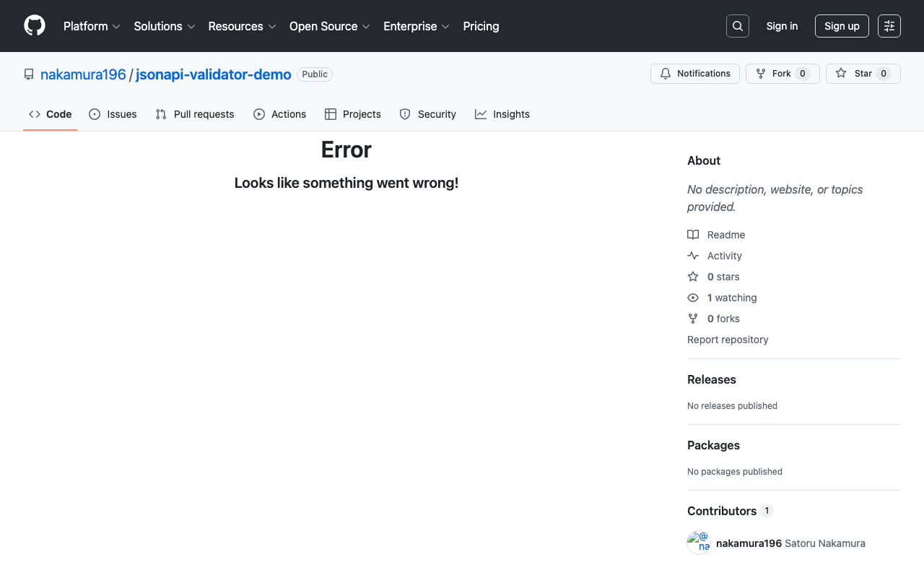
Task: Click the Sign in link
Action: 782,26
